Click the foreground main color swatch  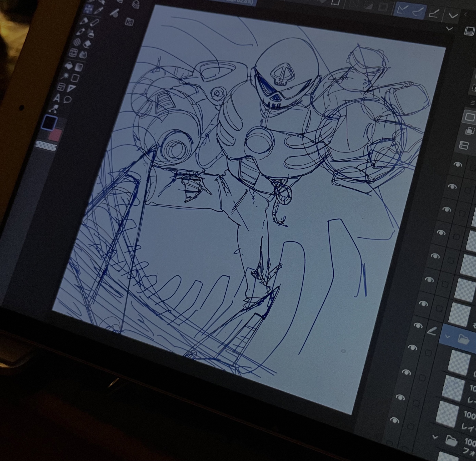pyautogui.click(x=49, y=123)
